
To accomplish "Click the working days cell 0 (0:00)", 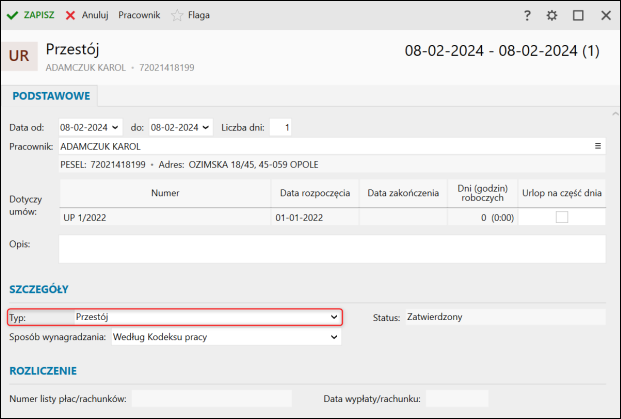I will 482,217.
